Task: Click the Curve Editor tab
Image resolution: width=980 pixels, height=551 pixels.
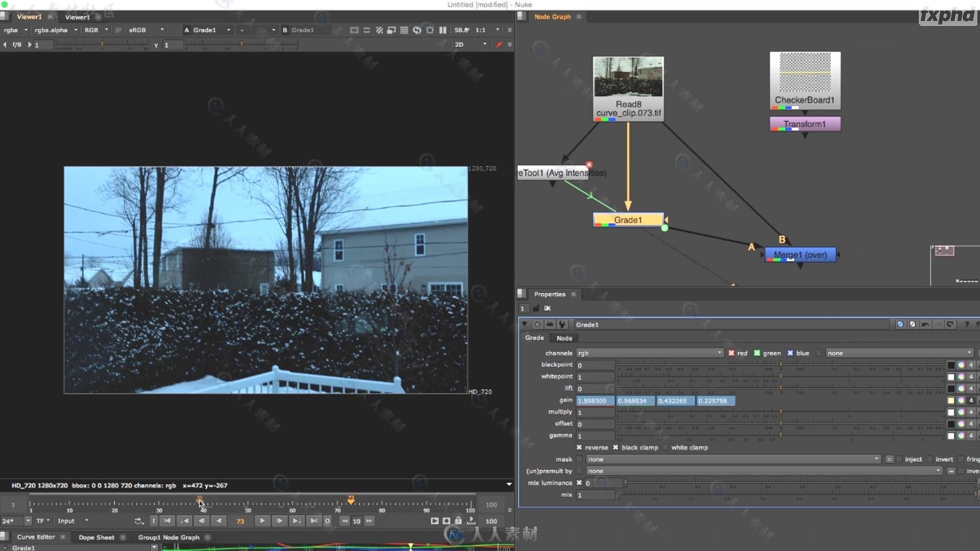Action: tap(34, 537)
